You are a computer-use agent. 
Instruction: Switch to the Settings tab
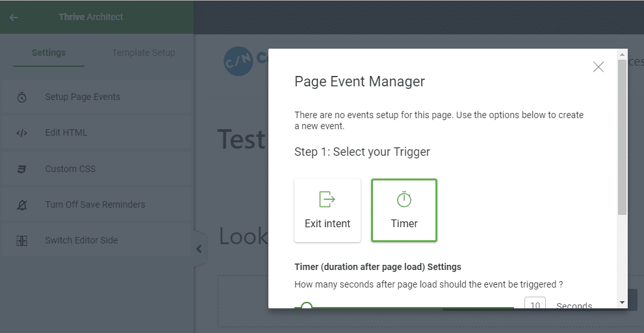coord(49,53)
